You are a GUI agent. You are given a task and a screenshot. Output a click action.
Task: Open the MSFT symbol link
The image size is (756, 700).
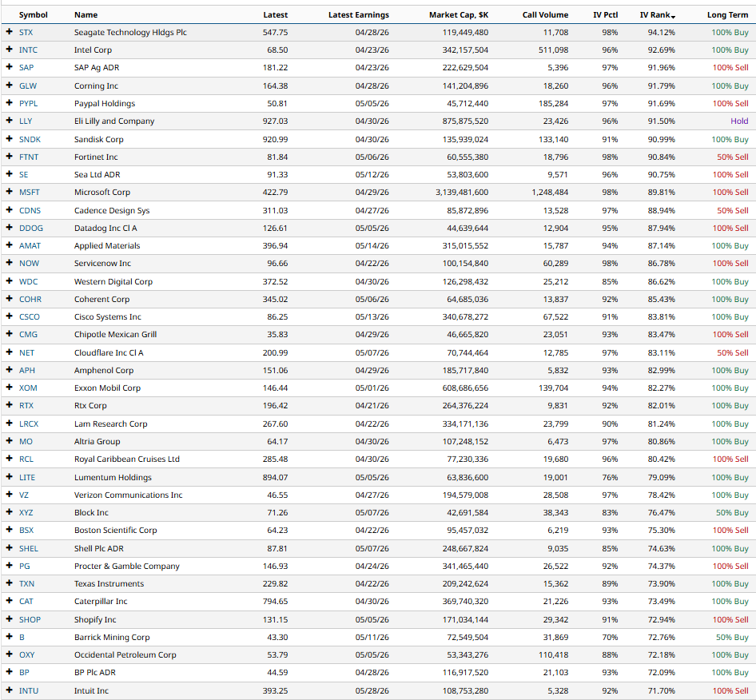coord(30,192)
